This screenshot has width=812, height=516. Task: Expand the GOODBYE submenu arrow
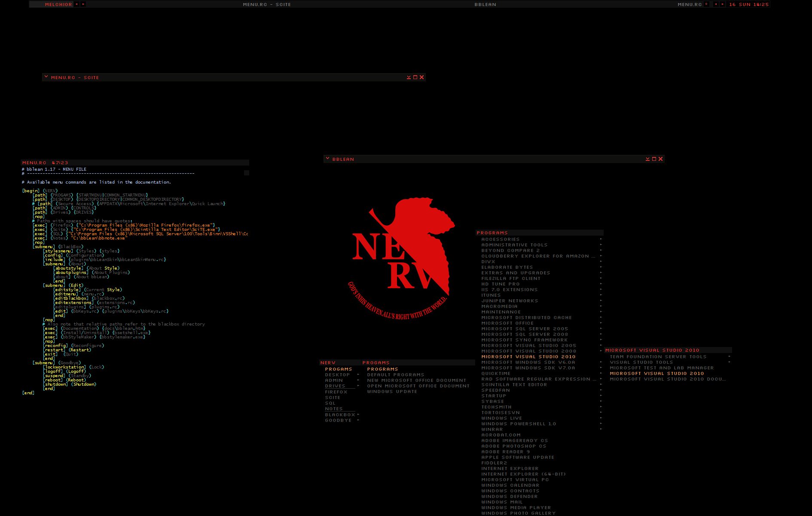click(358, 420)
